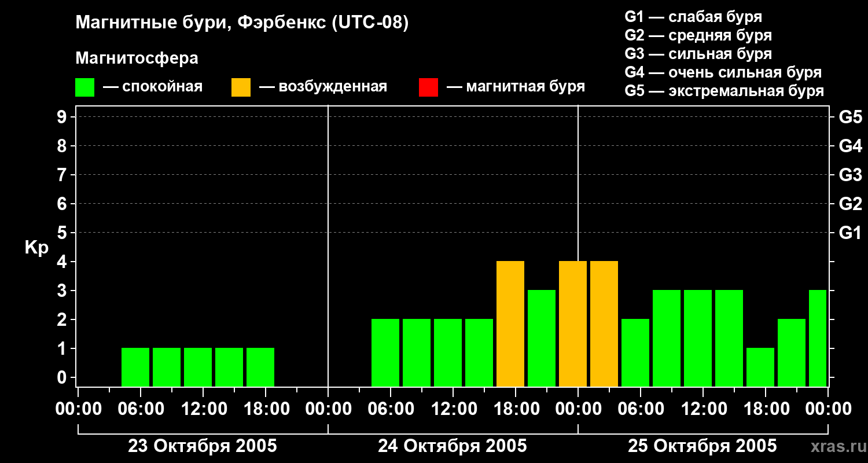Screen dimensions: 868x463
Task: Click green Kp 3 bar above 12:00 on 25 Октября
Action: (x=698, y=338)
